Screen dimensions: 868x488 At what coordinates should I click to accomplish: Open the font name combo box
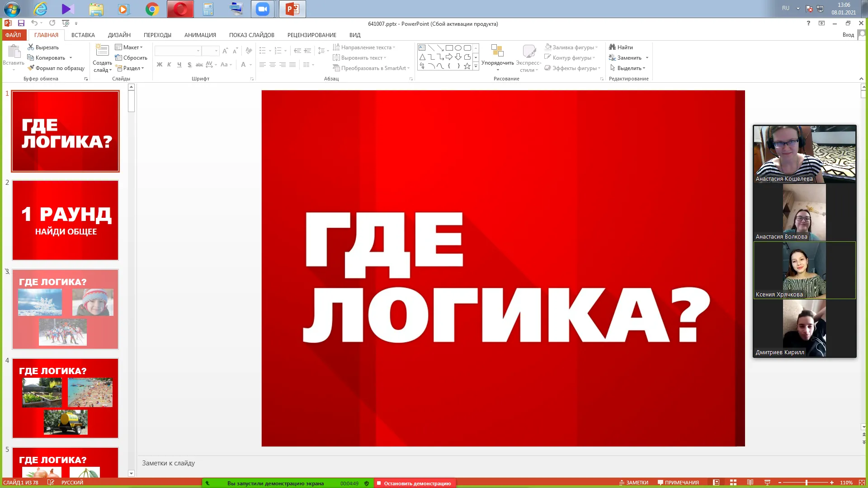click(x=178, y=51)
